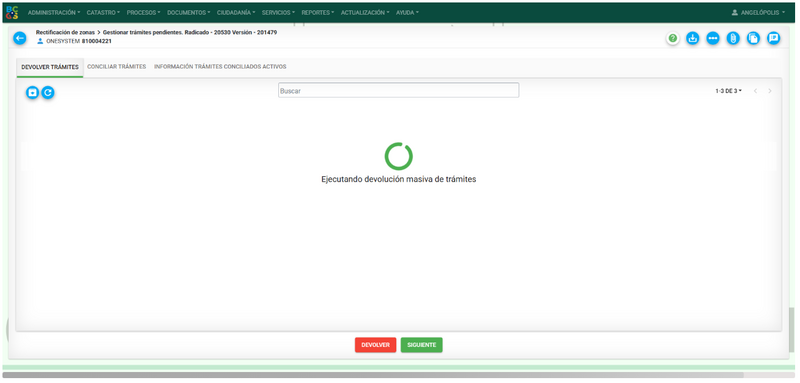Open the REPORTES menu
The width and height of the screenshot is (800, 383).
[x=318, y=13]
